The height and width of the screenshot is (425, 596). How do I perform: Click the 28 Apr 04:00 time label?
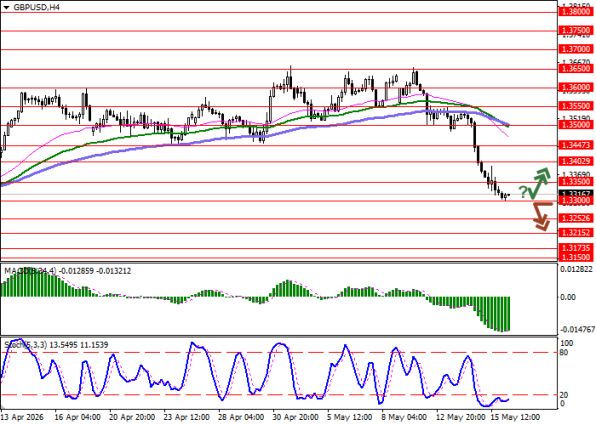coord(242,417)
